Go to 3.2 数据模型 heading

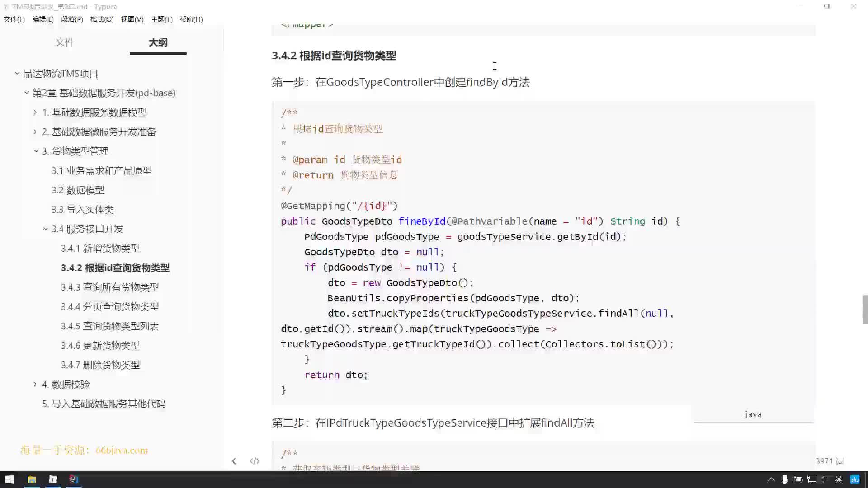(78, 190)
